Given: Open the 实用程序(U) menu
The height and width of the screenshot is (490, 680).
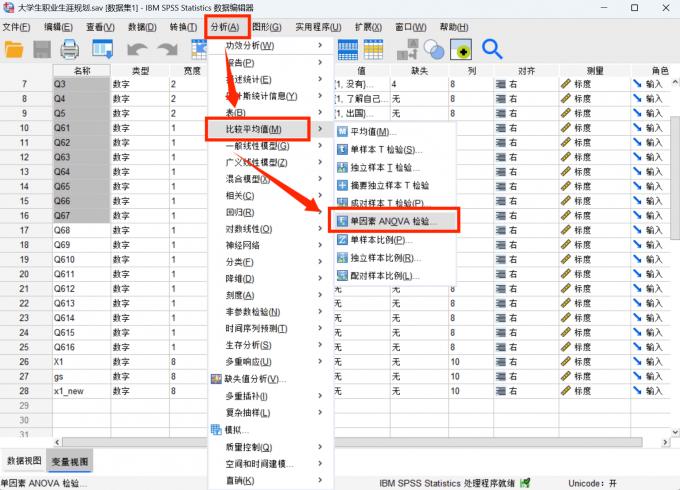Looking at the screenshot, I should point(318,27).
